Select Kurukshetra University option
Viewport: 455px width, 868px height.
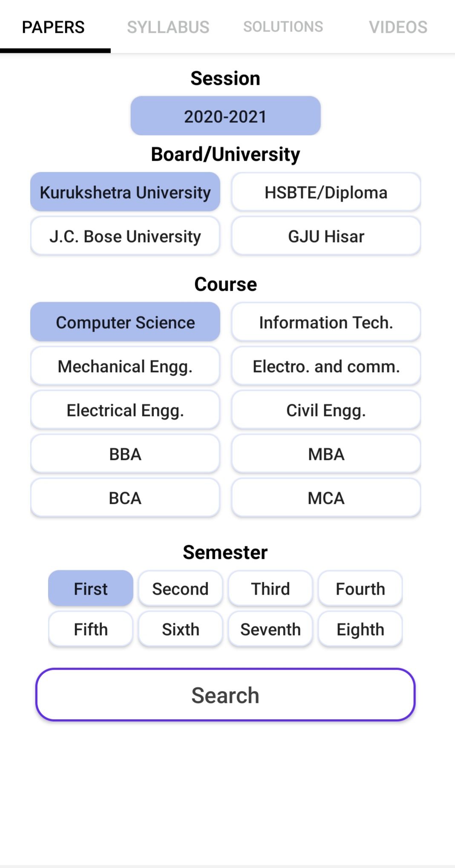[x=125, y=192]
